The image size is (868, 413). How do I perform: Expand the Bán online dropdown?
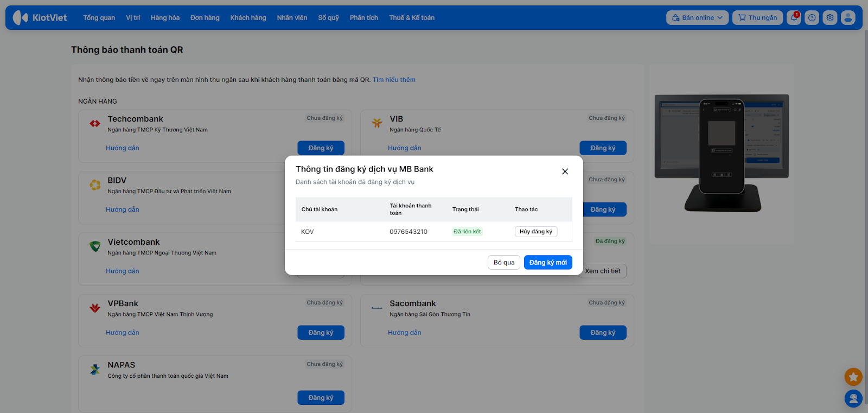point(697,18)
